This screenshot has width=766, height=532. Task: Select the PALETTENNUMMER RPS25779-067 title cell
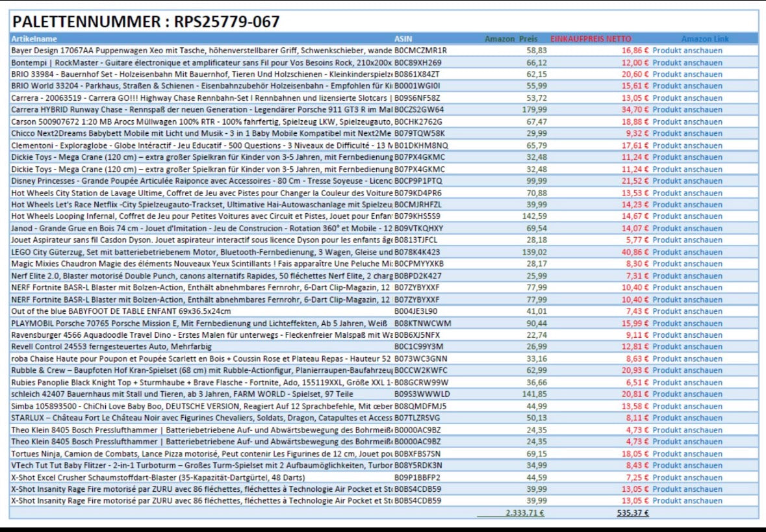point(146,21)
